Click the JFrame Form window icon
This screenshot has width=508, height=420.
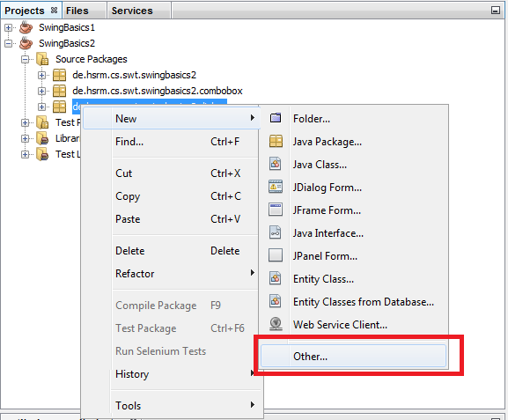tap(276, 210)
